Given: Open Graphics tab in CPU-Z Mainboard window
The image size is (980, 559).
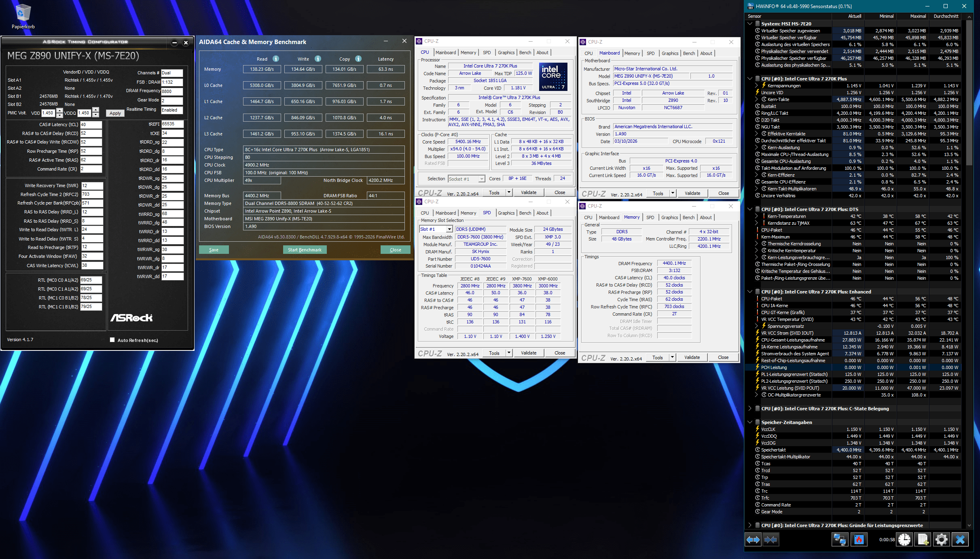Looking at the screenshot, I should (670, 53).
